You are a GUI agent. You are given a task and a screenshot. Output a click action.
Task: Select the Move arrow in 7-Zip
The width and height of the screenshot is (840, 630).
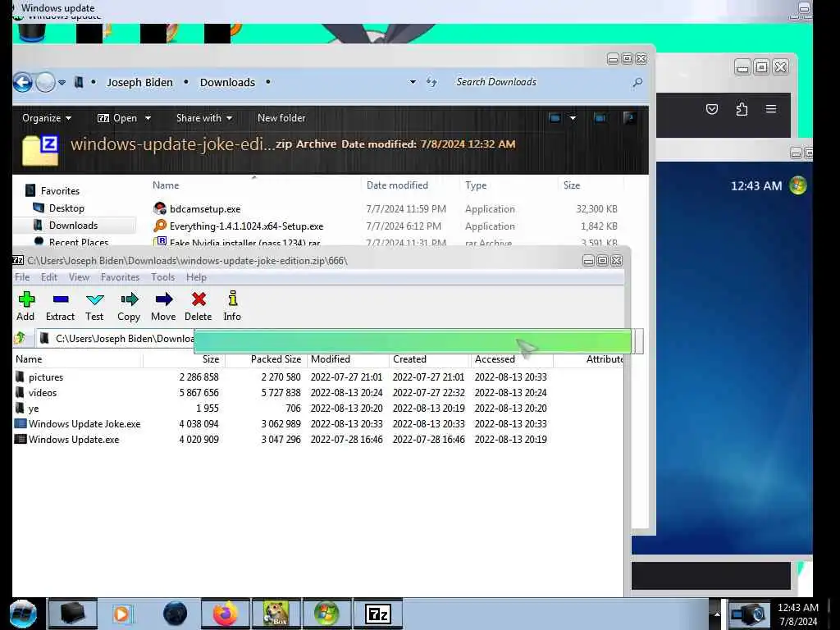[x=163, y=306]
